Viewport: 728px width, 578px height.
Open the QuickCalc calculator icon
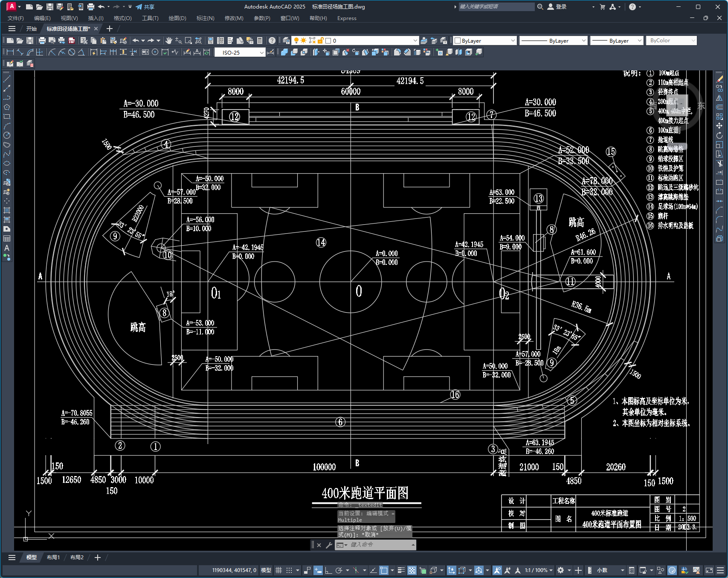(260, 41)
